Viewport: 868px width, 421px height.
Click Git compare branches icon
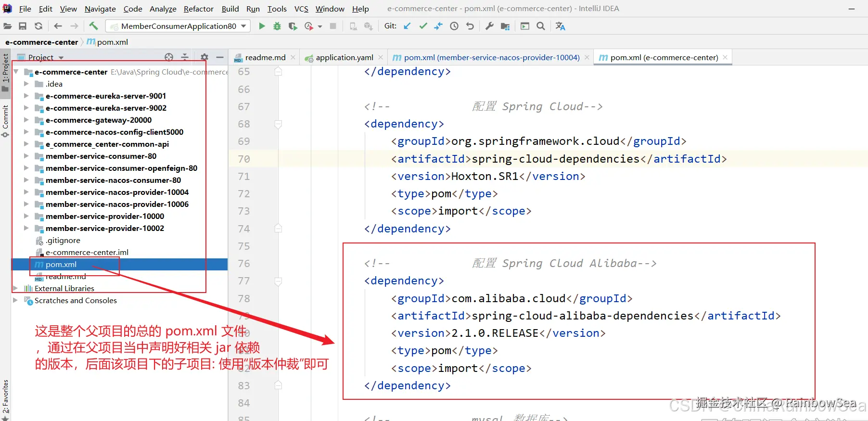point(438,26)
